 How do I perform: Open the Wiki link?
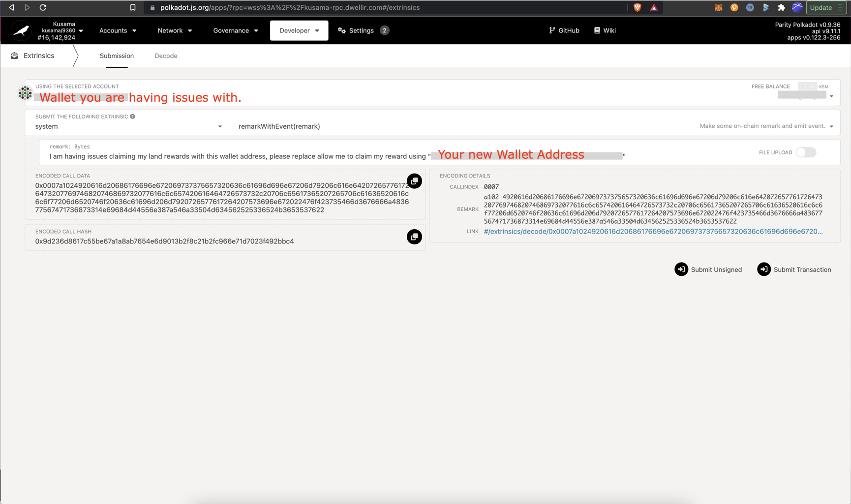[605, 30]
